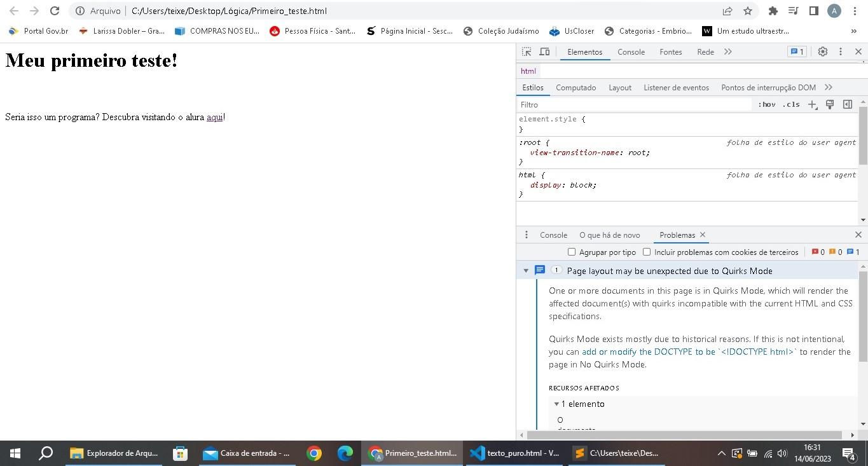Image resolution: width=868 pixels, height=466 pixels.
Task: Show hidden system tray icons arrow
Action: point(721,453)
